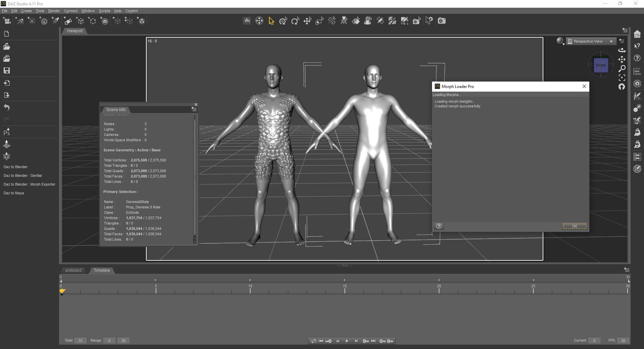
Task: Click the Save scene floppy icon
Action: click(6, 70)
